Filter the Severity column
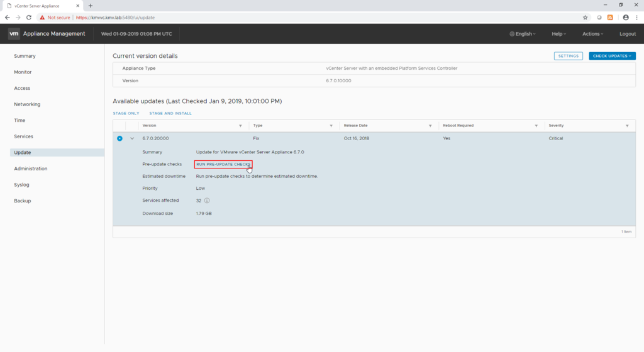 (627, 126)
